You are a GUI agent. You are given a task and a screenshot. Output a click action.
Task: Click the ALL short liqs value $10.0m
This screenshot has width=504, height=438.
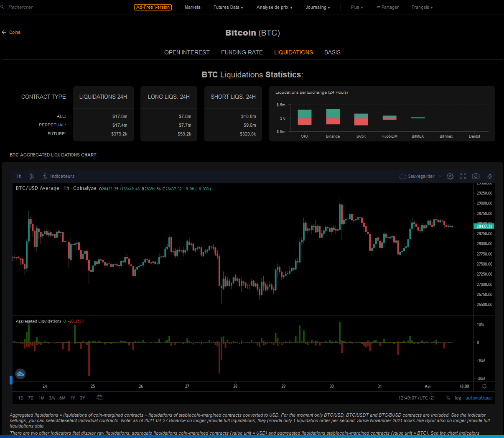(x=249, y=116)
